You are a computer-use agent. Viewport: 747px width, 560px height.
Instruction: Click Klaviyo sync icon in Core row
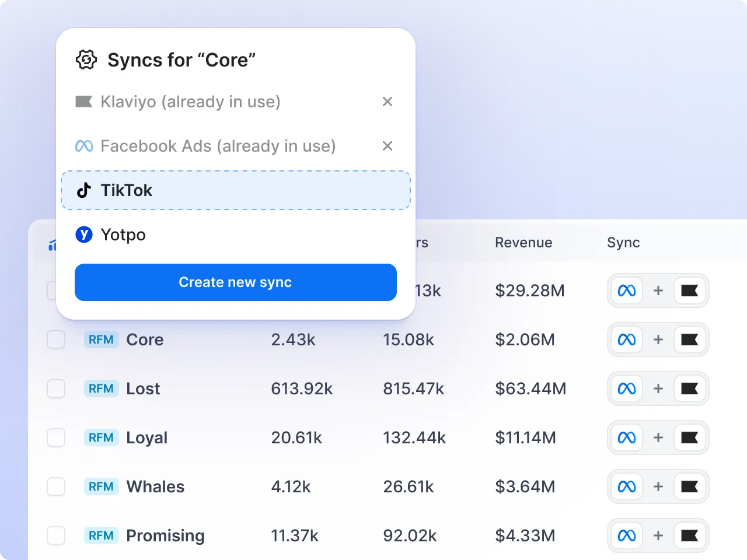coord(690,339)
